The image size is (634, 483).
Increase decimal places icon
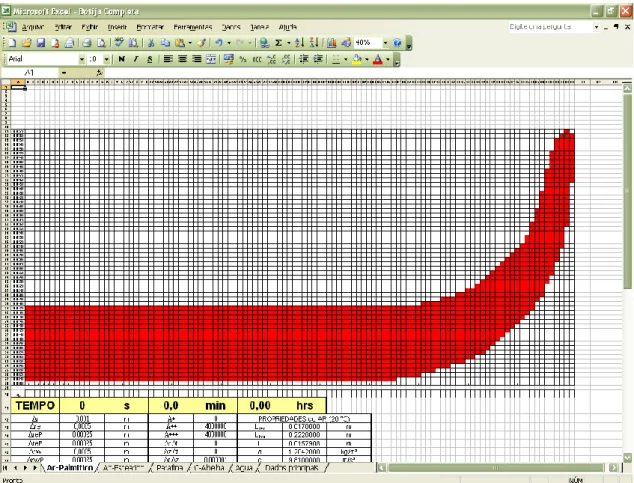[x=272, y=59]
